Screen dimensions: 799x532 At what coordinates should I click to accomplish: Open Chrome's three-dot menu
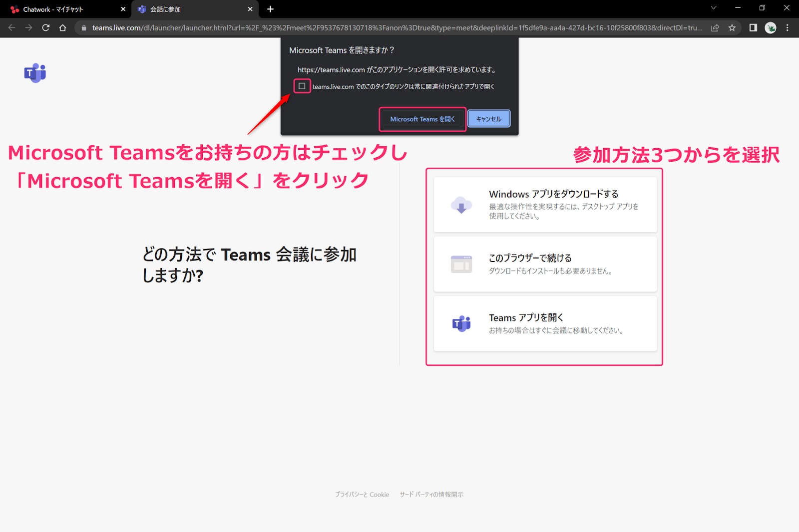[x=788, y=28]
